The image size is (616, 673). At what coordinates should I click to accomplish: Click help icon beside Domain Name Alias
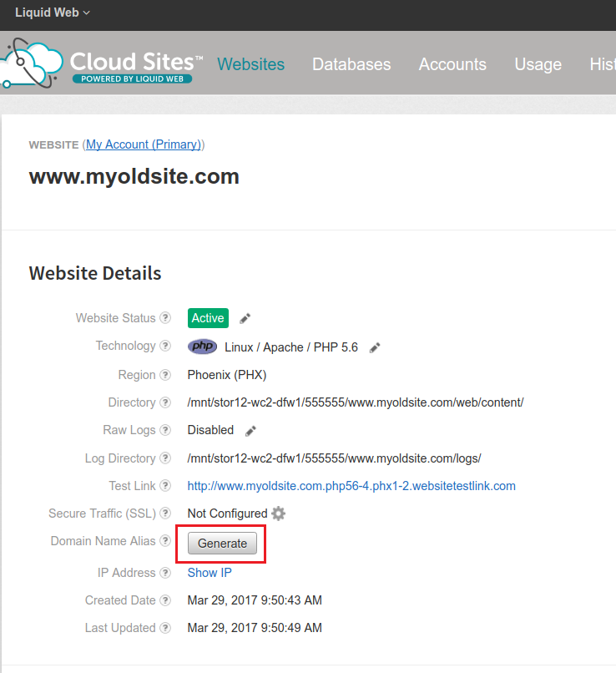(x=165, y=541)
